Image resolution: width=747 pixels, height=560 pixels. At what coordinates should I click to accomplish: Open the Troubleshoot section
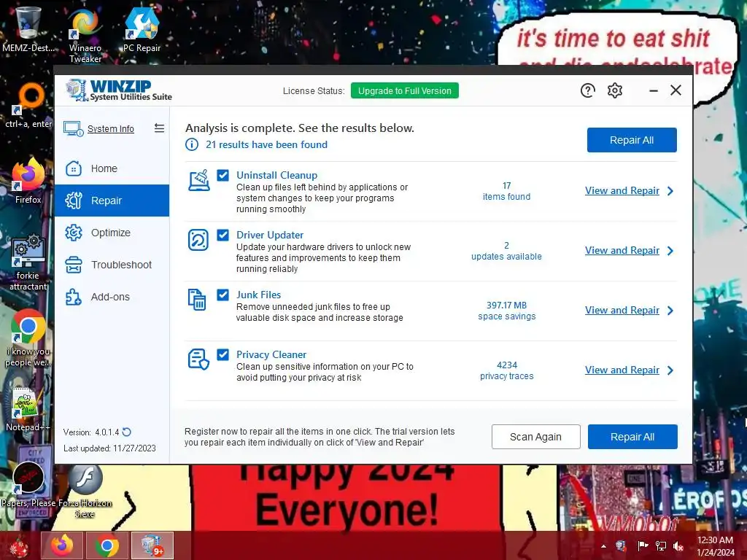[112, 265]
